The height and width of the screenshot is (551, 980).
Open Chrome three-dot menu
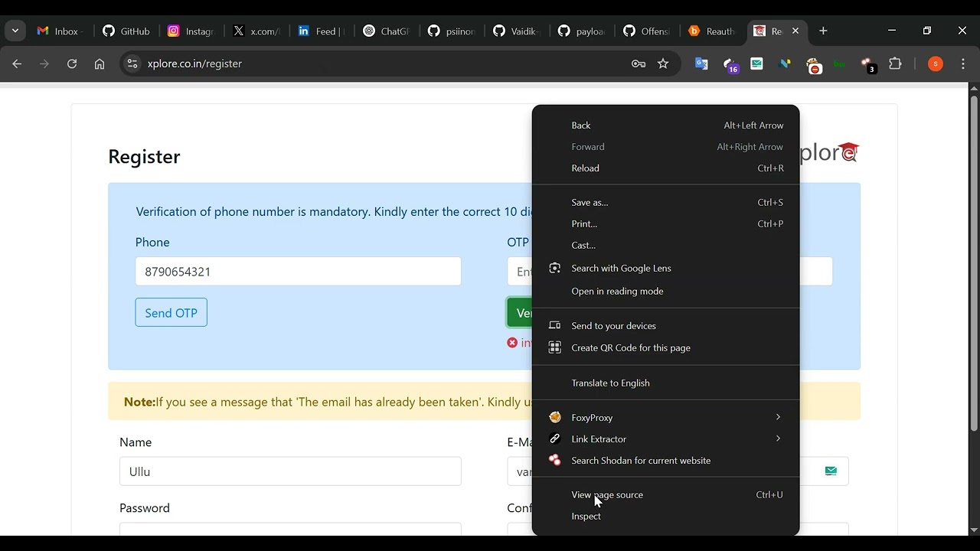click(x=963, y=64)
